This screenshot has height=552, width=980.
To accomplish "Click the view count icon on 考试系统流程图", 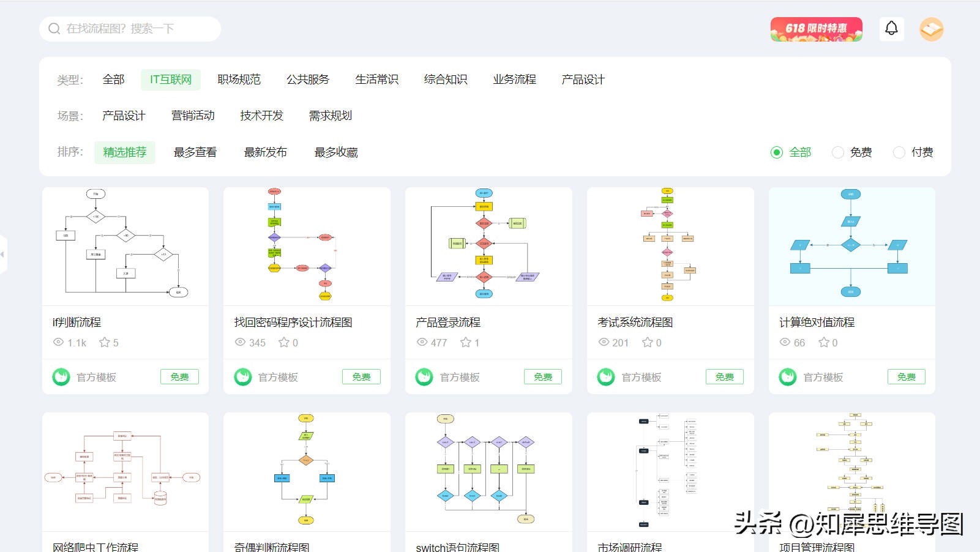I will 604,343.
